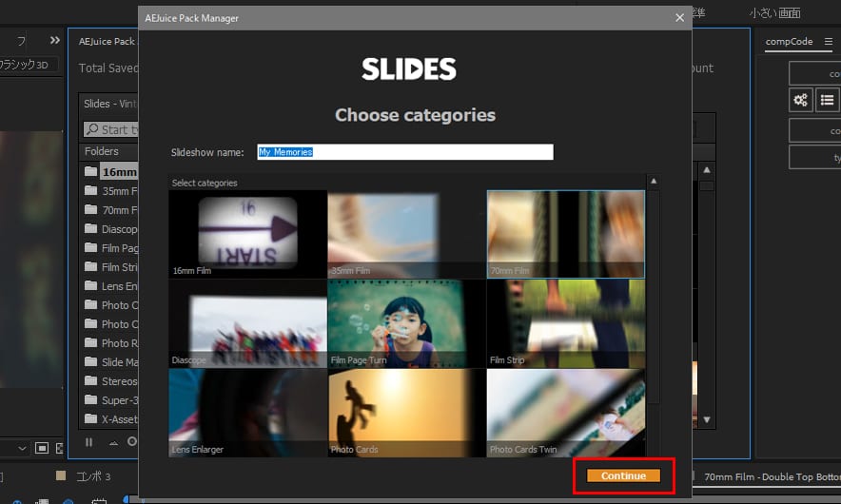
Task: Select the 16mm Film category thumbnail
Action: (x=247, y=234)
